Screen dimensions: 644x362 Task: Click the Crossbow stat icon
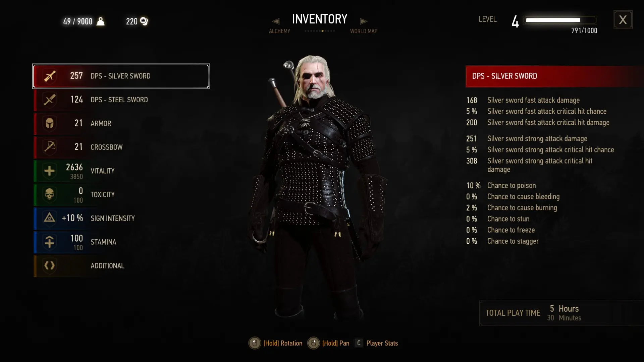tap(50, 147)
